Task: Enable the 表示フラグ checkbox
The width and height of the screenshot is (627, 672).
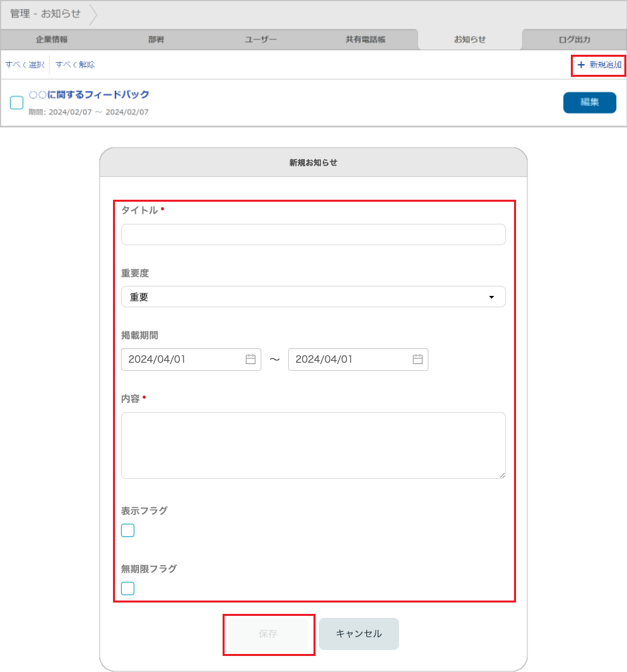Action: [127, 530]
